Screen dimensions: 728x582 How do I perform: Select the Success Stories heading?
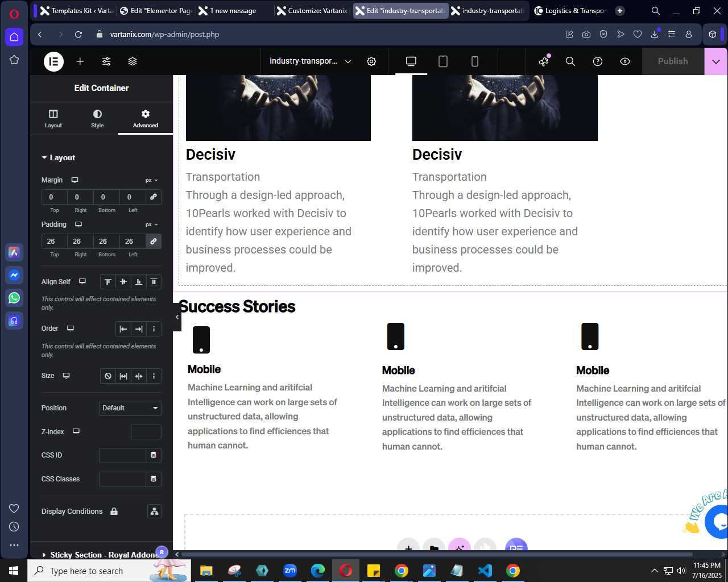pyautogui.click(x=237, y=307)
